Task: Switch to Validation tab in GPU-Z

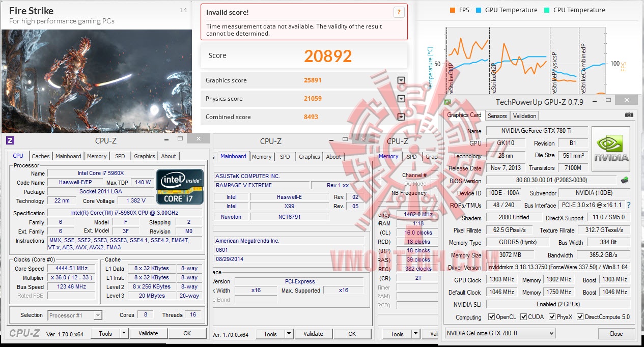Action: coord(524,116)
